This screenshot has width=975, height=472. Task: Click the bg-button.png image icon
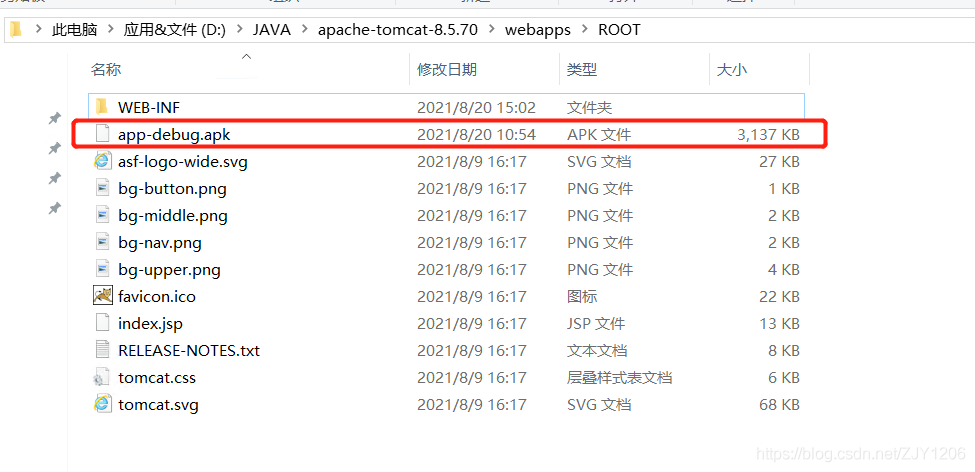[x=102, y=188]
